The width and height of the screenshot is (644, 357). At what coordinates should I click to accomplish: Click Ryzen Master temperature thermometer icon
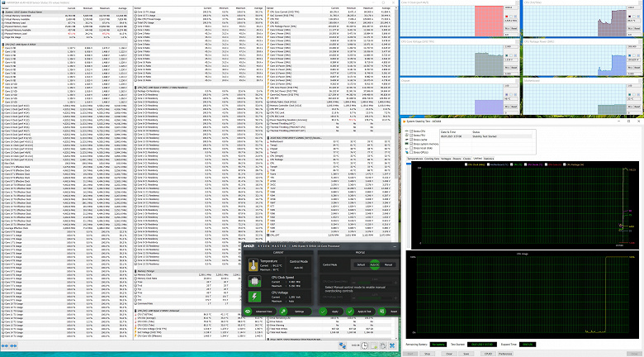[253, 265]
